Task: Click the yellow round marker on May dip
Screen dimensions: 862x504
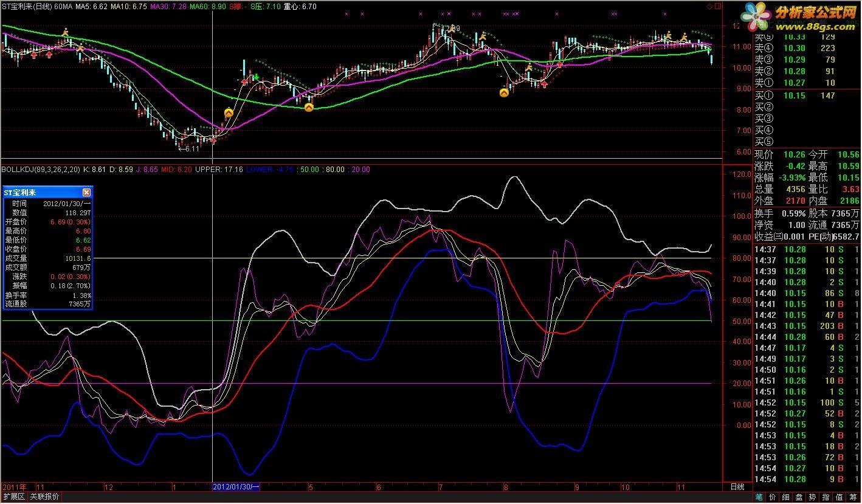Action: coord(309,107)
